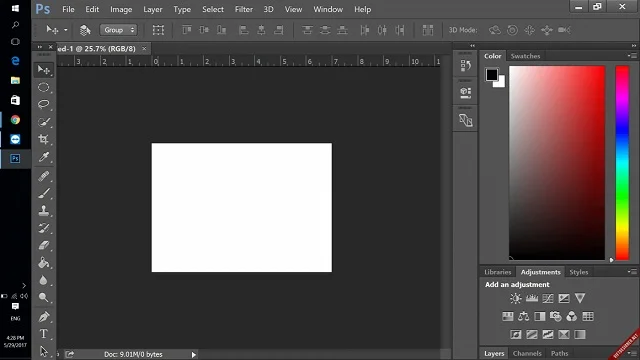Viewport: 640px width, 360px height.
Task: Open the collapsed History panel icon
Action: tap(465, 65)
